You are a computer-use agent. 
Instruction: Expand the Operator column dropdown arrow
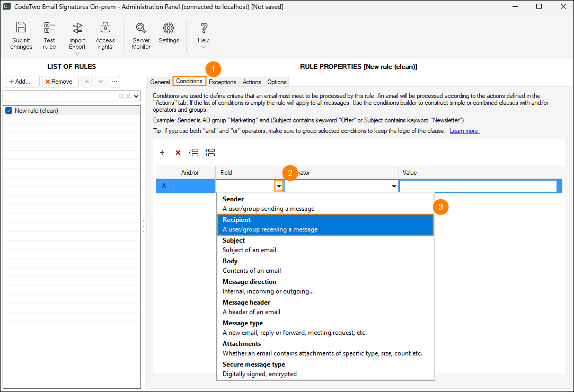[x=394, y=186]
